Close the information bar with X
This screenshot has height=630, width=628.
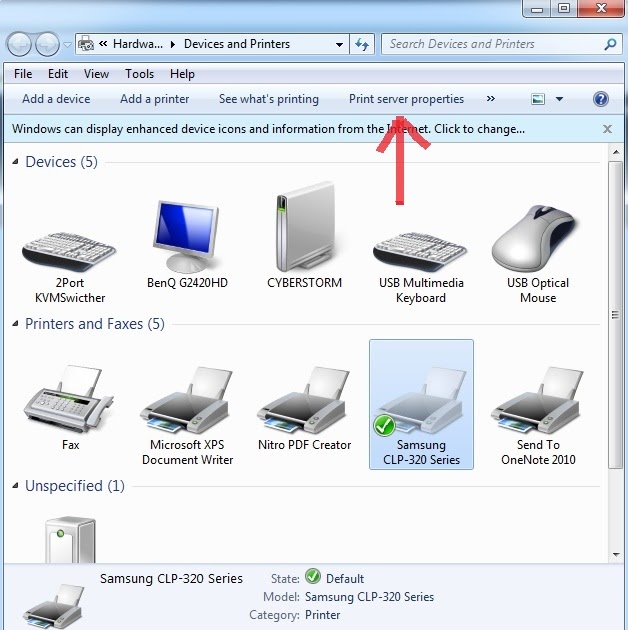pos(607,129)
